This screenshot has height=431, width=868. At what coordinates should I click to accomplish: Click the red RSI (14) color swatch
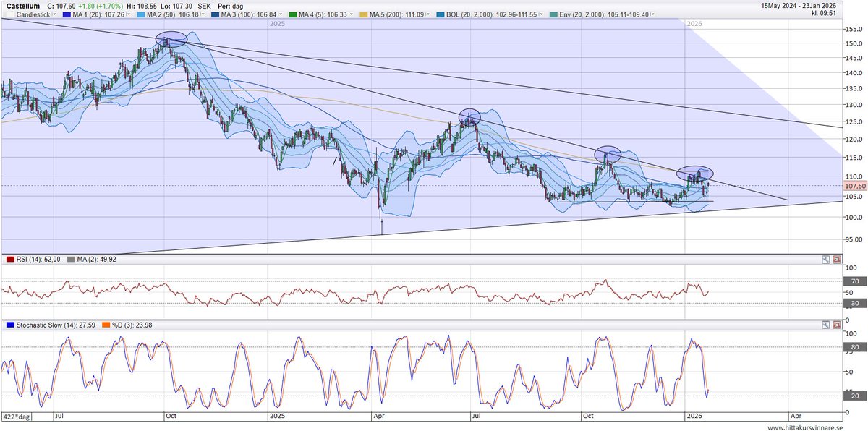[x=10, y=259]
